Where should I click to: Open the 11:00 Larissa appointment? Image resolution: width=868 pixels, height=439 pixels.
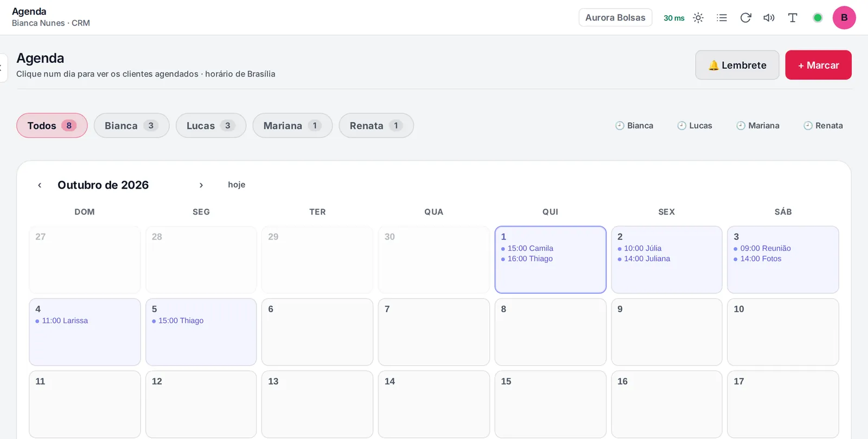click(62, 320)
